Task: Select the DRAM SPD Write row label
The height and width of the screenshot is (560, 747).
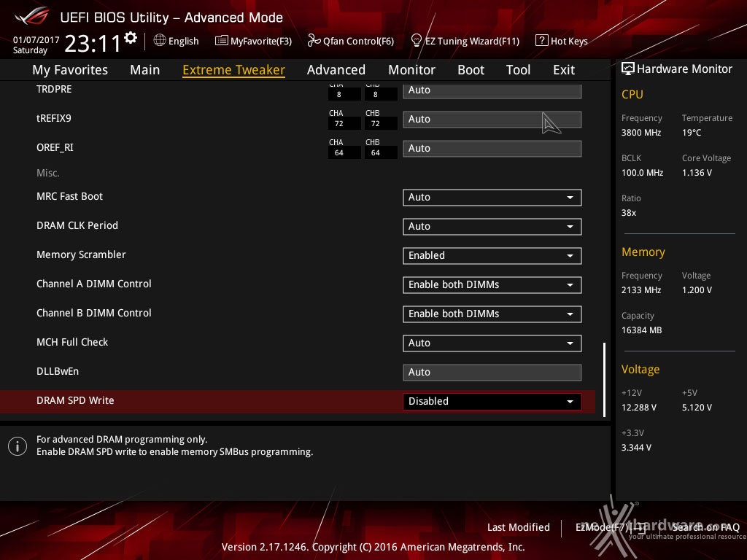Action: (x=75, y=400)
